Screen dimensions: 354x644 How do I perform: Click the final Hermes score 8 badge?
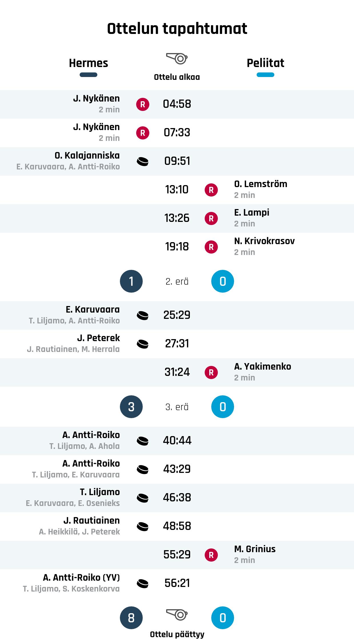click(131, 618)
